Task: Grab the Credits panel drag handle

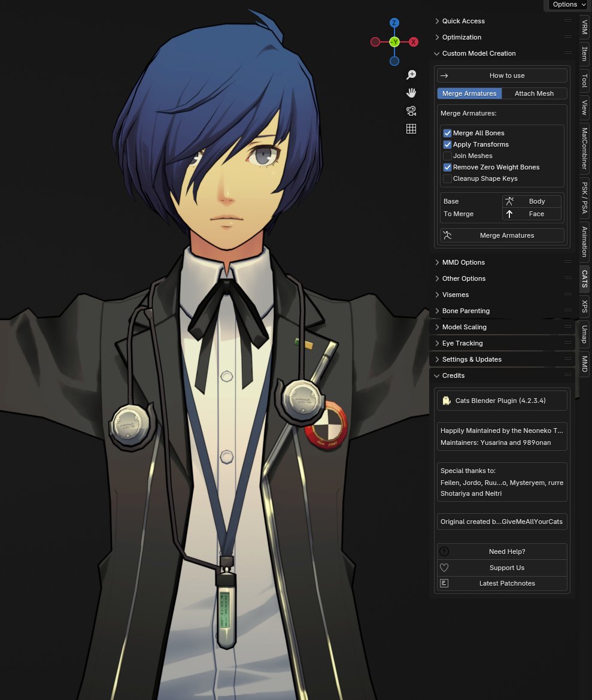Action: [x=568, y=375]
